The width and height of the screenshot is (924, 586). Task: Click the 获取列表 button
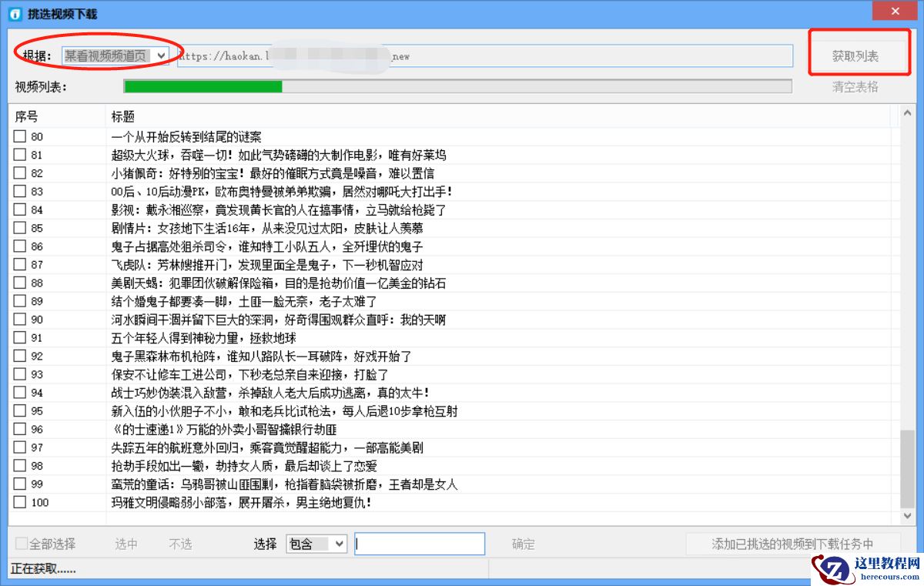(x=855, y=56)
